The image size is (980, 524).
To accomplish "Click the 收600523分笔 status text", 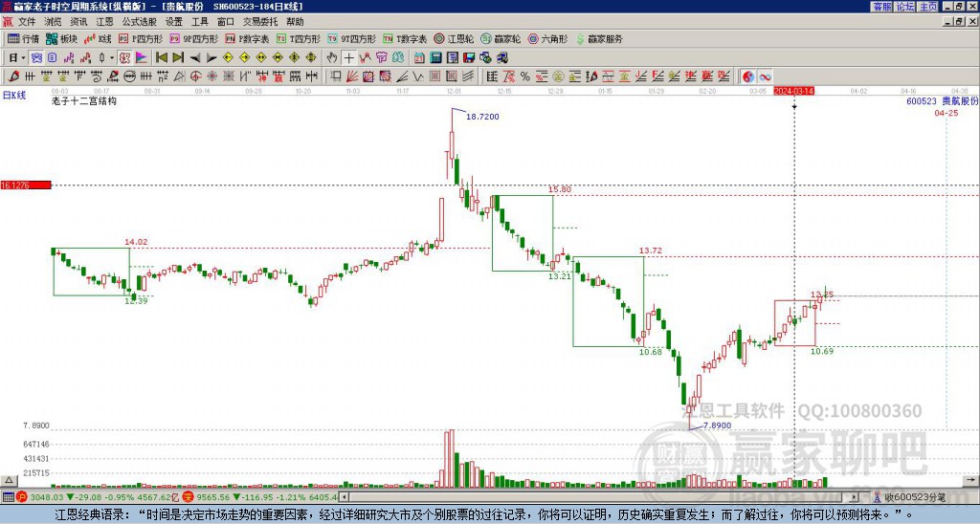I will (x=915, y=497).
